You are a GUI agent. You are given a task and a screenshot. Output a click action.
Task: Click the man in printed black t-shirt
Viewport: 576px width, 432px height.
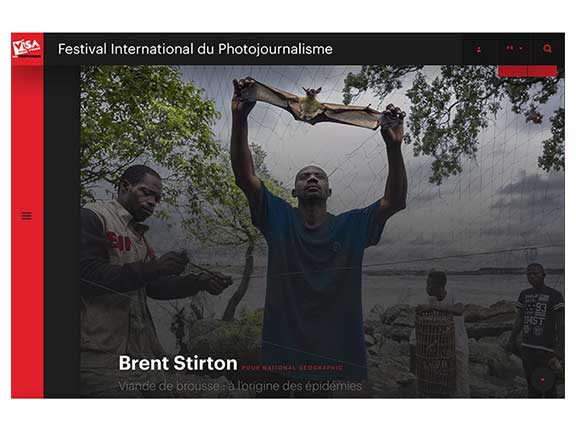538,327
